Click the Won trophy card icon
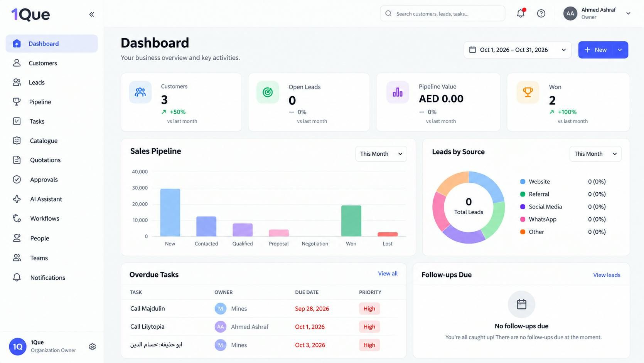The width and height of the screenshot is (644, 363). pyautogui.click(x=528, y=92)
